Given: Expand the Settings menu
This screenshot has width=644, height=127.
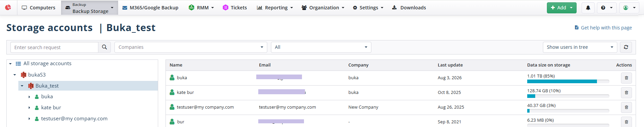Looking at the screenshot, I should pyautogui.click(x=368, y=7).
